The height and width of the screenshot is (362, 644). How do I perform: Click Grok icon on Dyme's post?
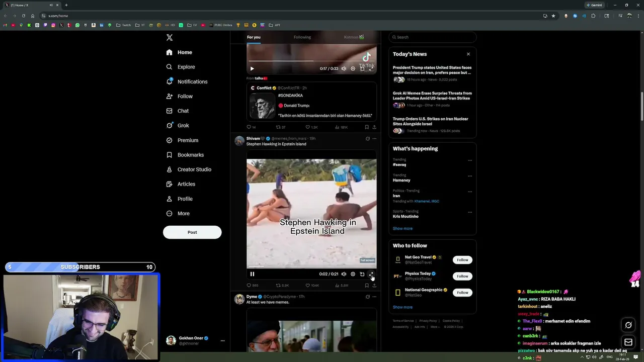point(367,297)
